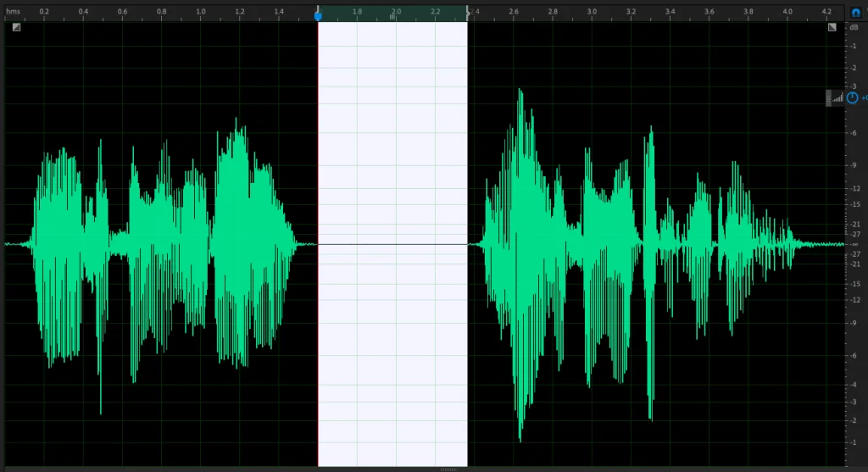This screenshot has width=868, height=472.
Task: Click the center grip of the selection range bar
Action: tap(393, 16)
